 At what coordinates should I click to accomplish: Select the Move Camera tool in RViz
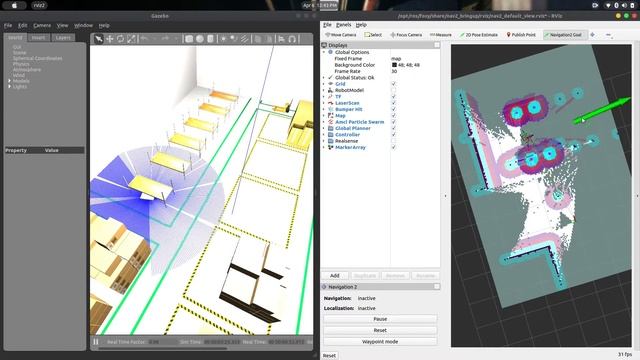pos(341,35)
